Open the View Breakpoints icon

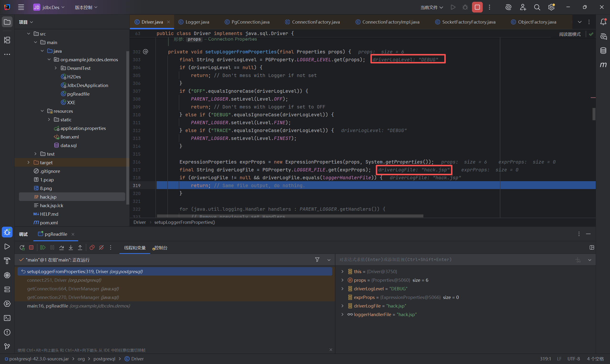click(x=92, y=247)
